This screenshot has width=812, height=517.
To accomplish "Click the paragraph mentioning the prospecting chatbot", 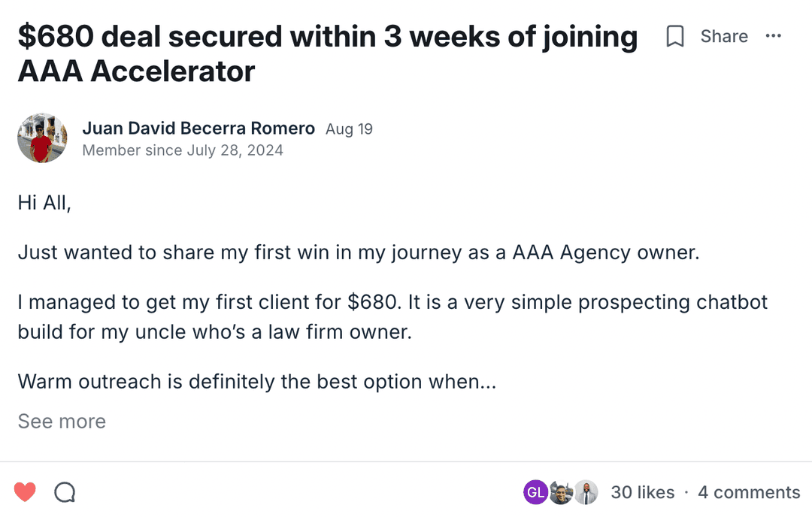I will click(392, 316).
